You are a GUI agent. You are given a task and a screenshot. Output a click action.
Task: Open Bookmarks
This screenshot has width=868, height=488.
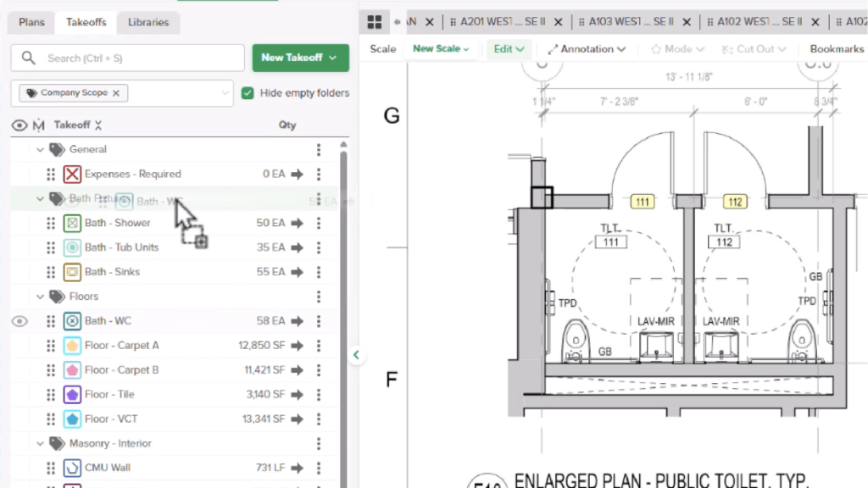click(835, 48)
